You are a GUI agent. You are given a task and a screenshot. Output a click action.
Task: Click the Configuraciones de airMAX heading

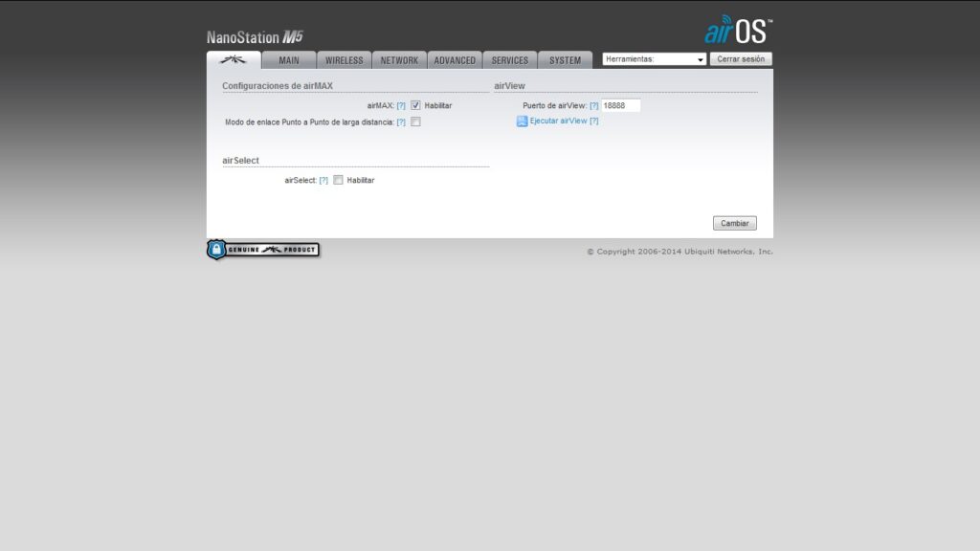[x=278, y=85]
